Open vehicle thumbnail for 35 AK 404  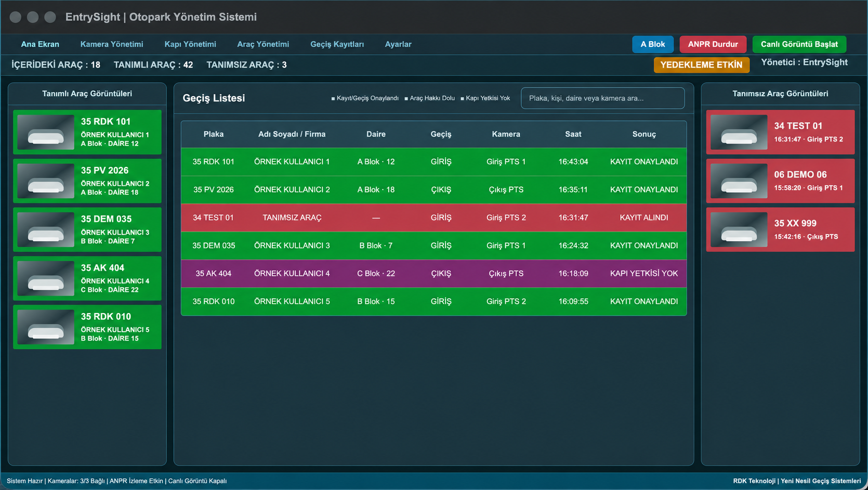46,278
